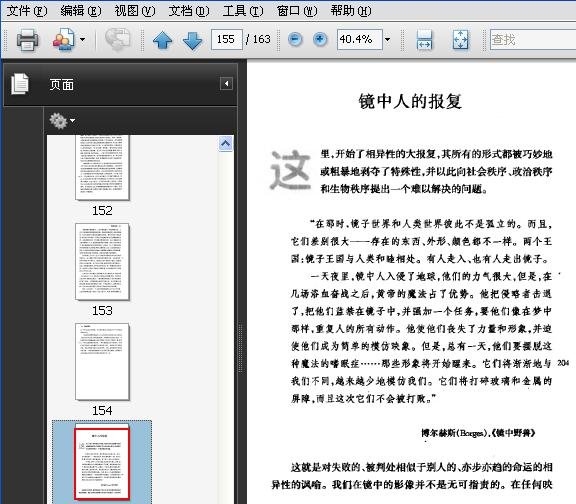576x504 pixels.
Task: Go to next page with down arrow
Action: (192, 40)
